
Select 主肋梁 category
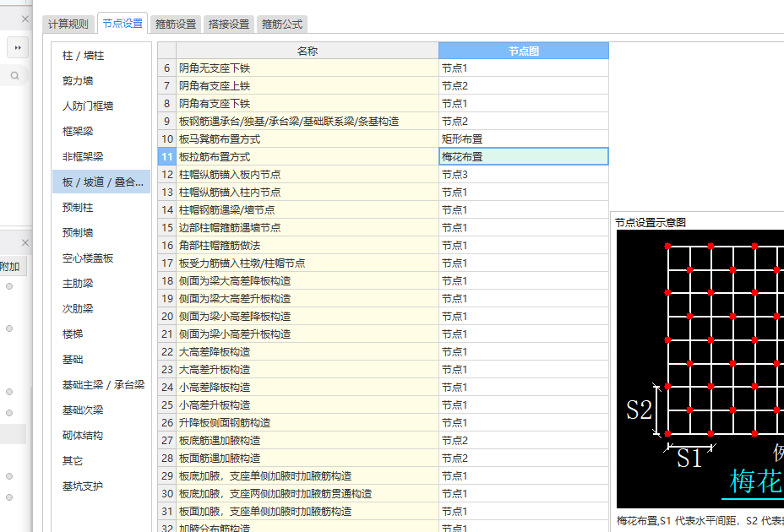(x=101, y=284)
